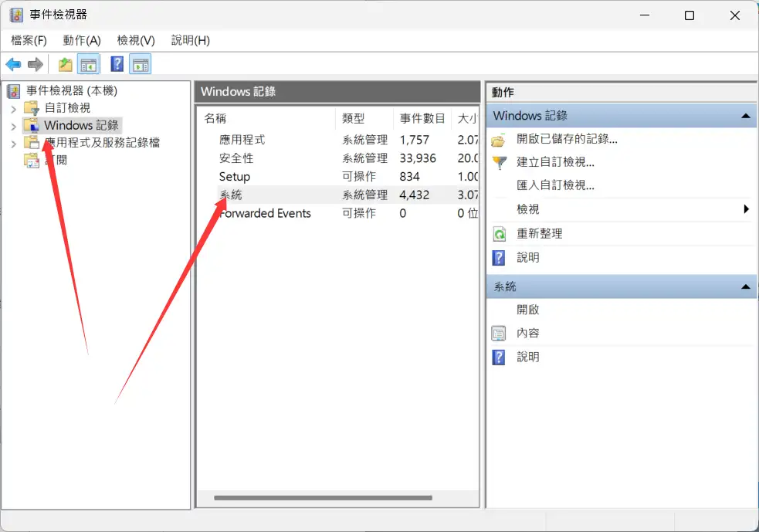Click 開啟已儲存的記錄... action
Viewport: 759px width, 532px height.
click(x=567, y=140)
